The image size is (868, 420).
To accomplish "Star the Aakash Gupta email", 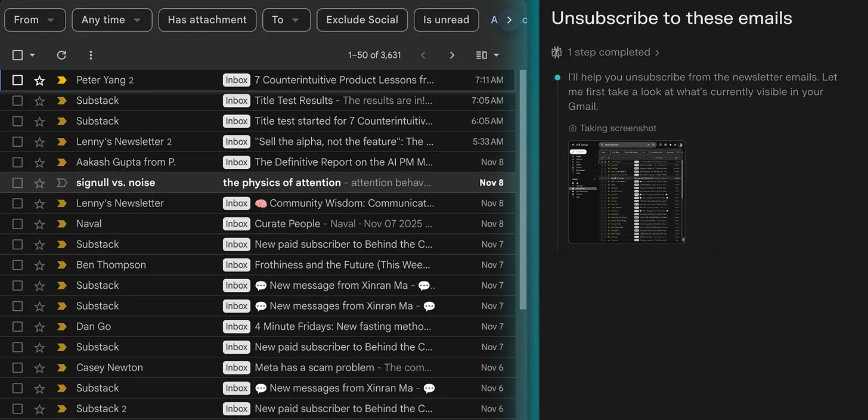I will [39, 162].
